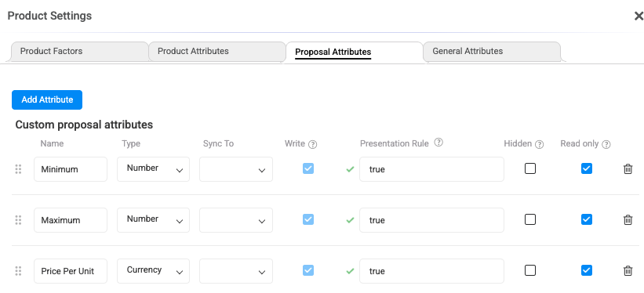
Task: Toggle Write checkbox for Minimum
Action: (x=308, y=168)
